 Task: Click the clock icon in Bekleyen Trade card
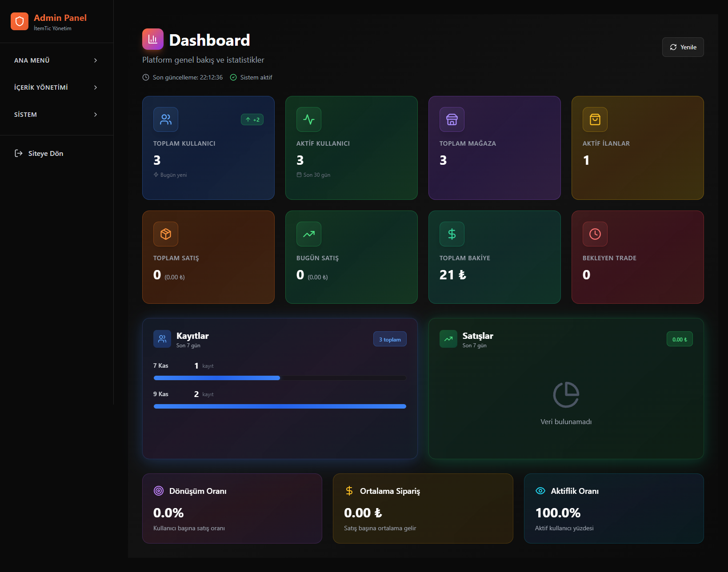(595, 234)
